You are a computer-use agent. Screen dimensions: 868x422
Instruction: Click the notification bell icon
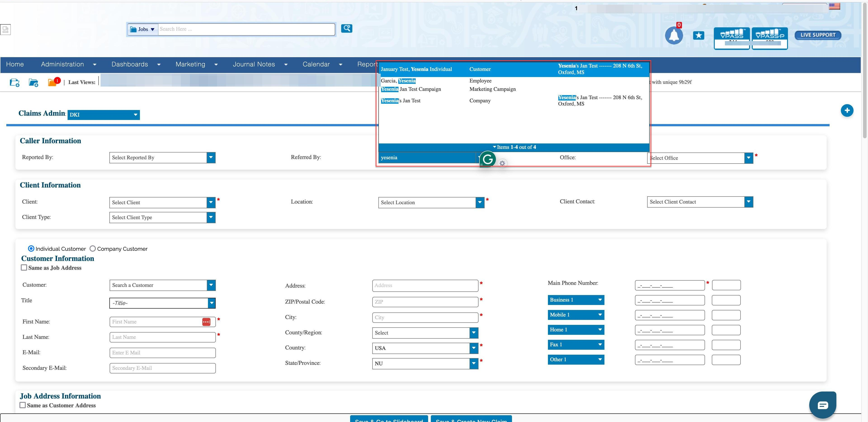click(x=674, y=36)
